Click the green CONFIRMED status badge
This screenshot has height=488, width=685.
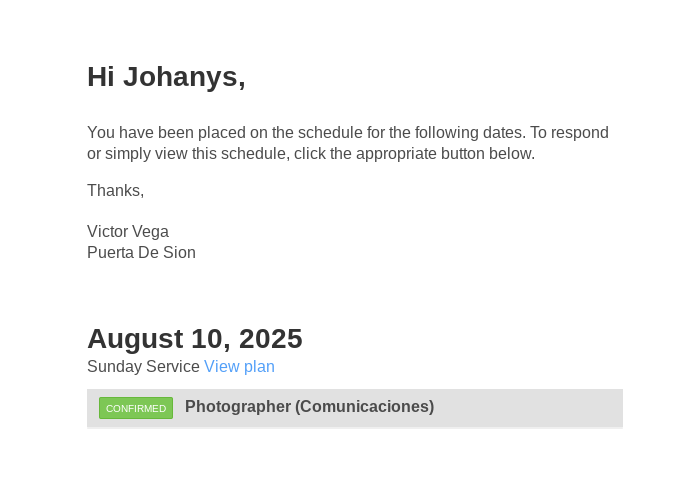point(136,408)
